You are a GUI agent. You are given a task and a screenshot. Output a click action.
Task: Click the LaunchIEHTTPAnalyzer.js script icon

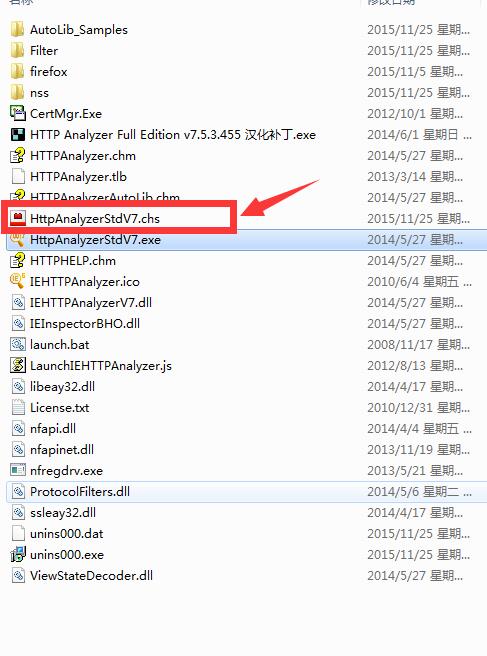click(x=18, y=366)
